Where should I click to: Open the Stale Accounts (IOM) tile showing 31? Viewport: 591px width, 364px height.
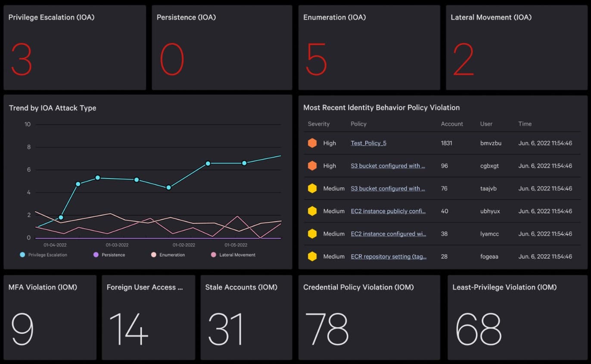[246, 317]
